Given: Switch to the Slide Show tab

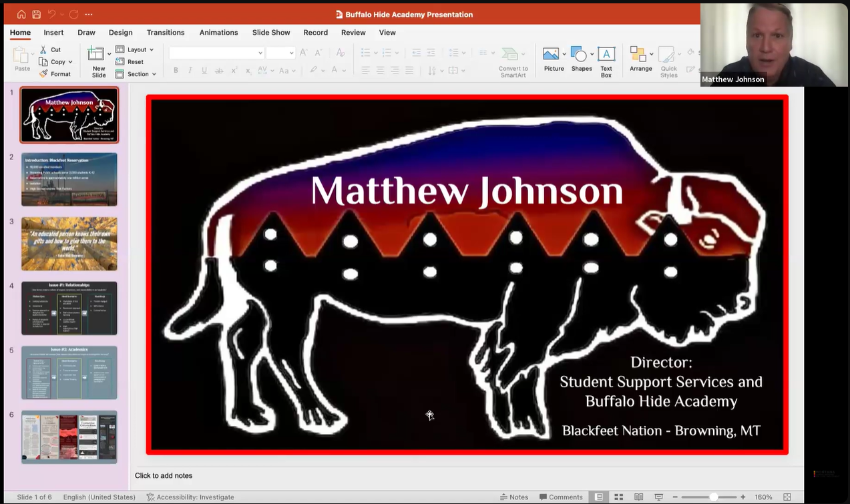Looking at the screenshot, I should [x=271, y=33].
